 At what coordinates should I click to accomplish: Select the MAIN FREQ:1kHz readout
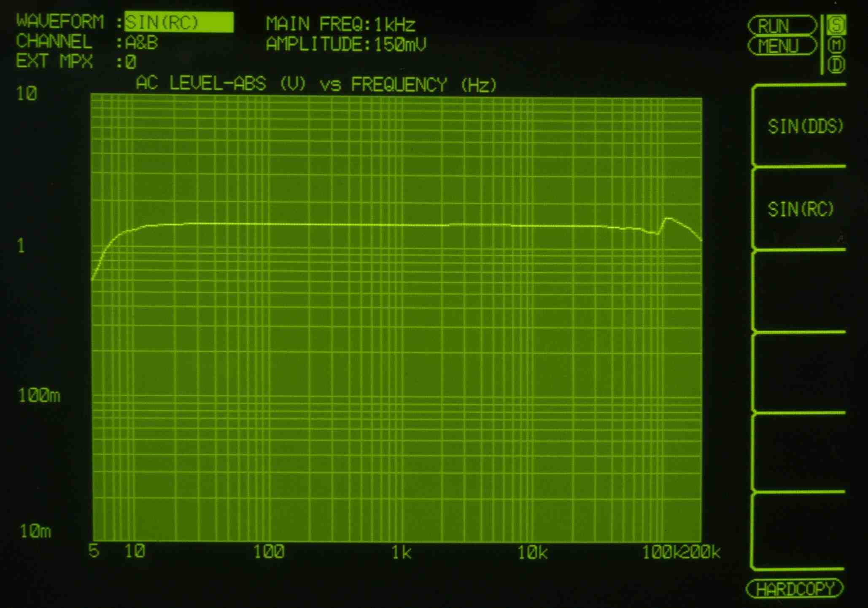click(x=341, y=24)
